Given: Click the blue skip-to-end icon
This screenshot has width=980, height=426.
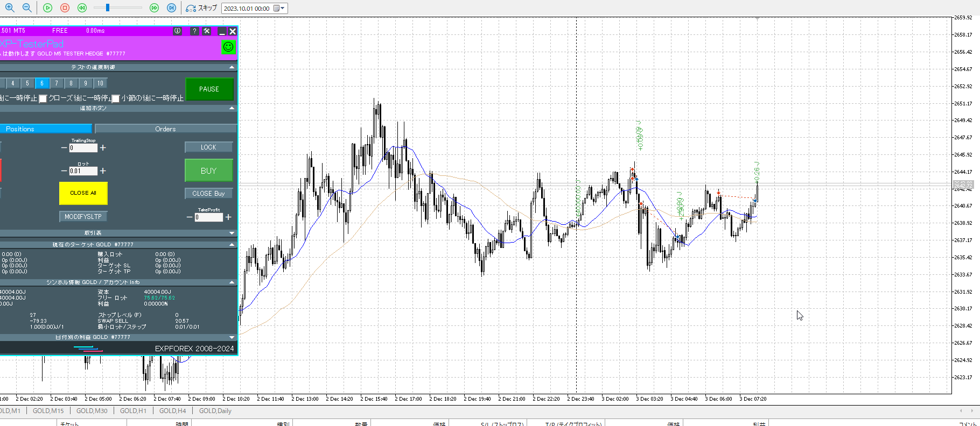Looking at the screenshot, I should [171, 8].
